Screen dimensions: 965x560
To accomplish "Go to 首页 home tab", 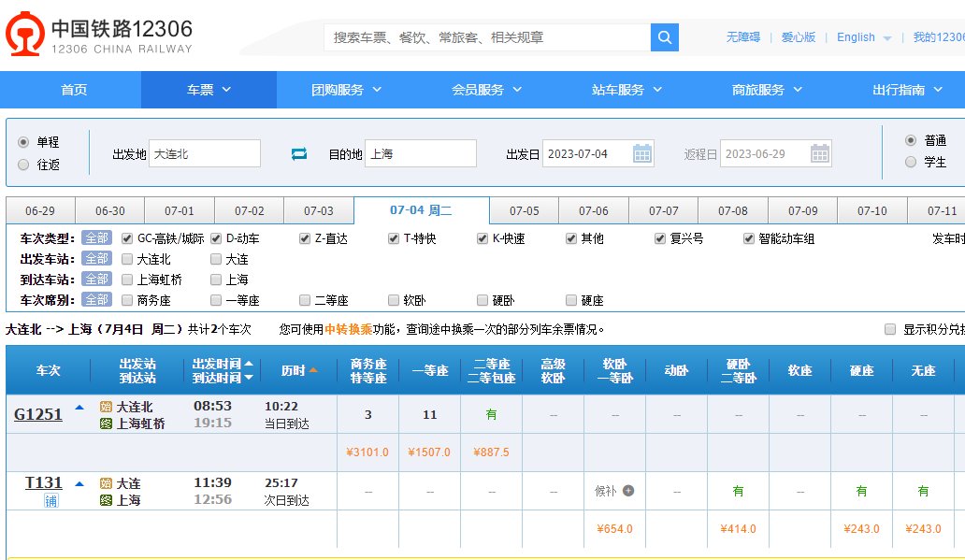I will click(74, 90).
